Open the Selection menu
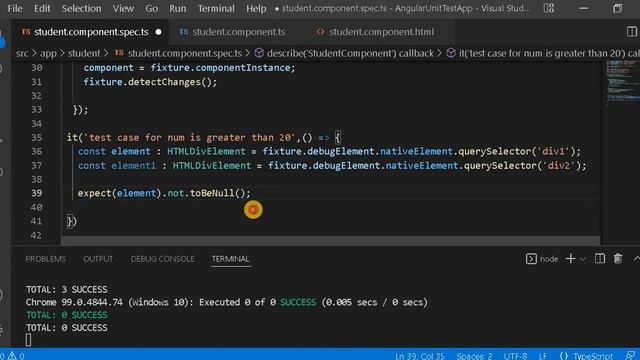 [81, 8]
